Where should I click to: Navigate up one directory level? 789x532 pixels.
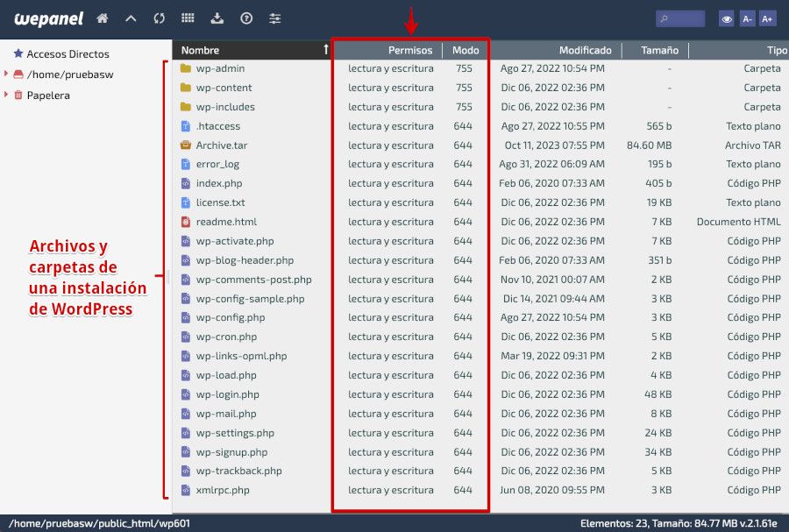click(x=131, y=18)
